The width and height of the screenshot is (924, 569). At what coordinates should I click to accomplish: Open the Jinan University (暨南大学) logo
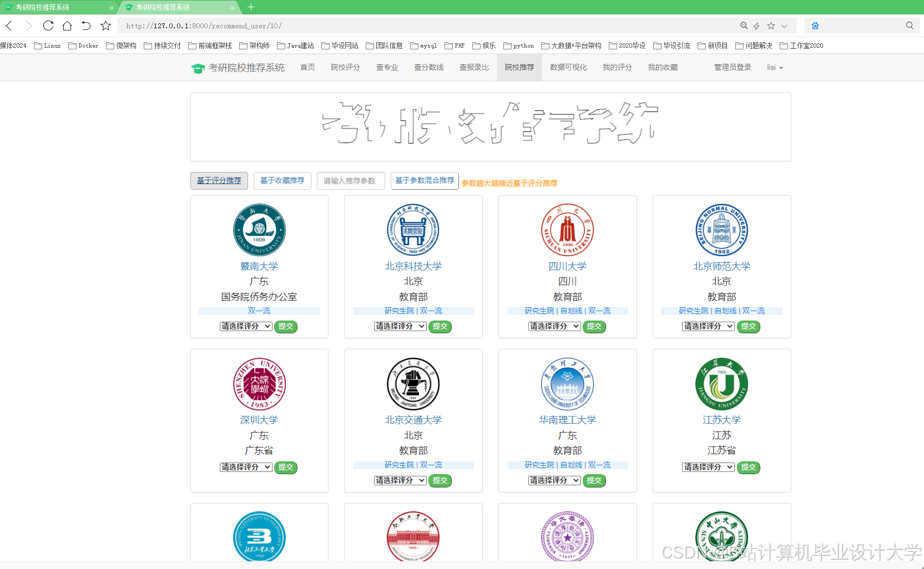pos(259,230)
